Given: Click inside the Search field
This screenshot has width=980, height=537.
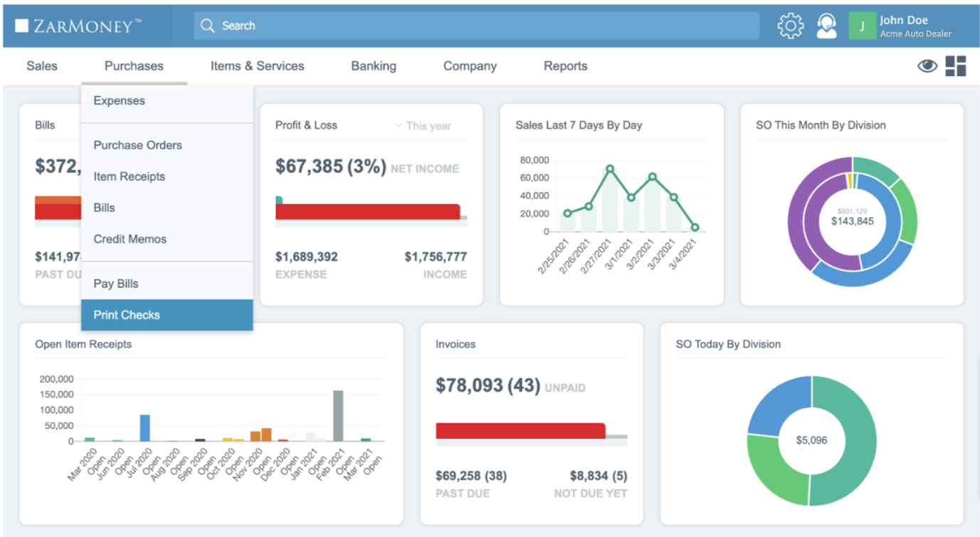Looking at the screenshot, I should 427,25.
